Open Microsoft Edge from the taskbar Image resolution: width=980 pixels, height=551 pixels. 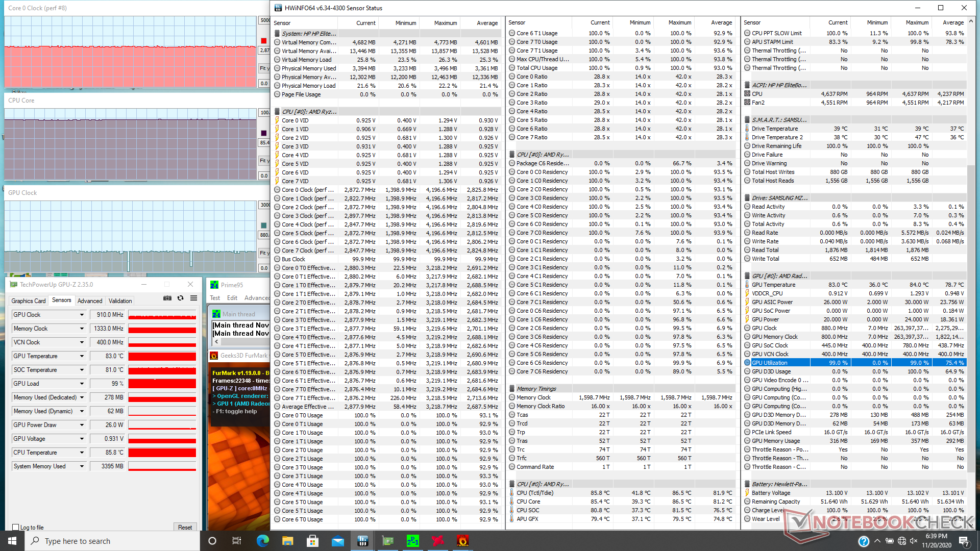point(262,541)
